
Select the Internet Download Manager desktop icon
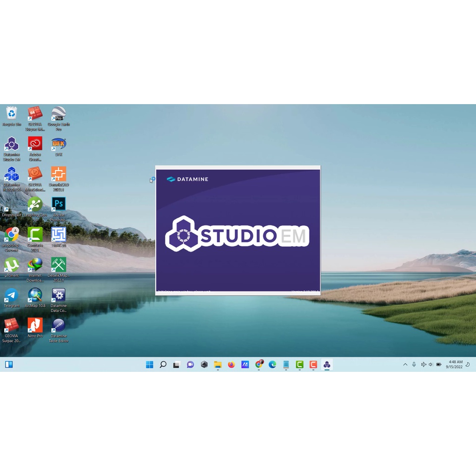pyautogui.click(x=35, y=270)
